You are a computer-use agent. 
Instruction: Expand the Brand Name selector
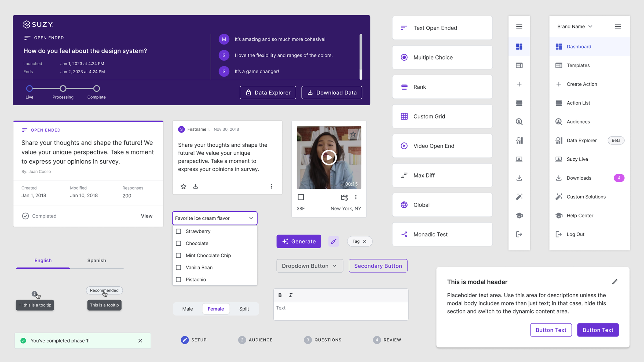(575, 27)
